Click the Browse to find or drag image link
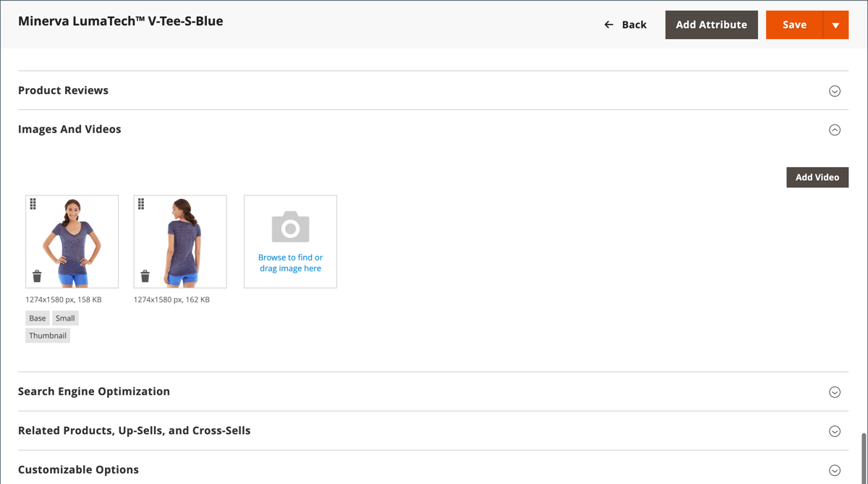The height and width of the screenshot is (484, 868). pyautogui.click(x=290, y=262)
